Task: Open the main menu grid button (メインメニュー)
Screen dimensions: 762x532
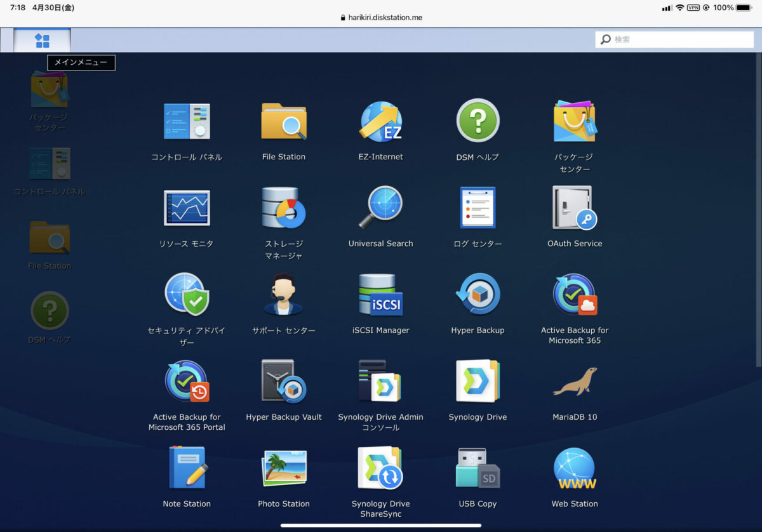Action: [42, 40]
